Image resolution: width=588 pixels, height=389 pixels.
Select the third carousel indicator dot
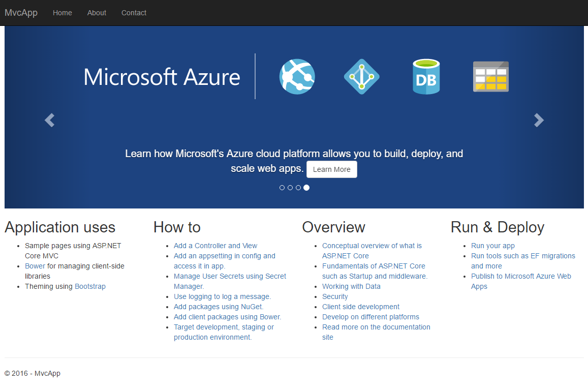point(298,188)
